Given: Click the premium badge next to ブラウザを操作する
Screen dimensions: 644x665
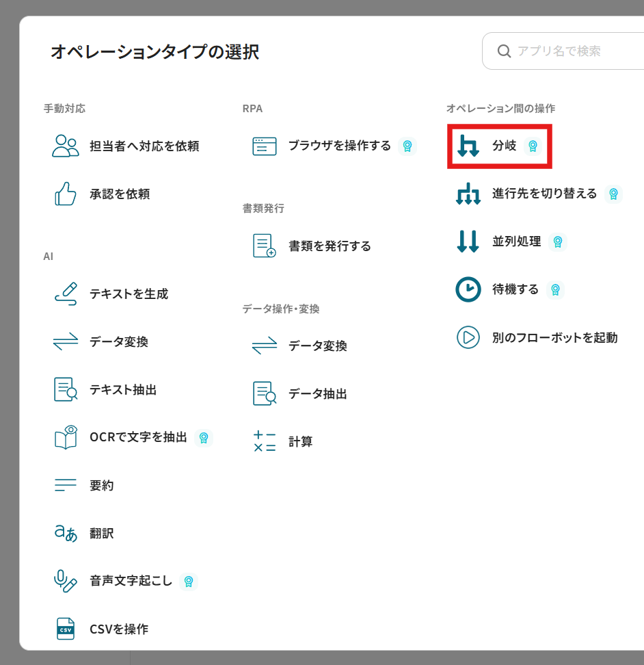Looking at the screenshot, I should pos(407,146).
